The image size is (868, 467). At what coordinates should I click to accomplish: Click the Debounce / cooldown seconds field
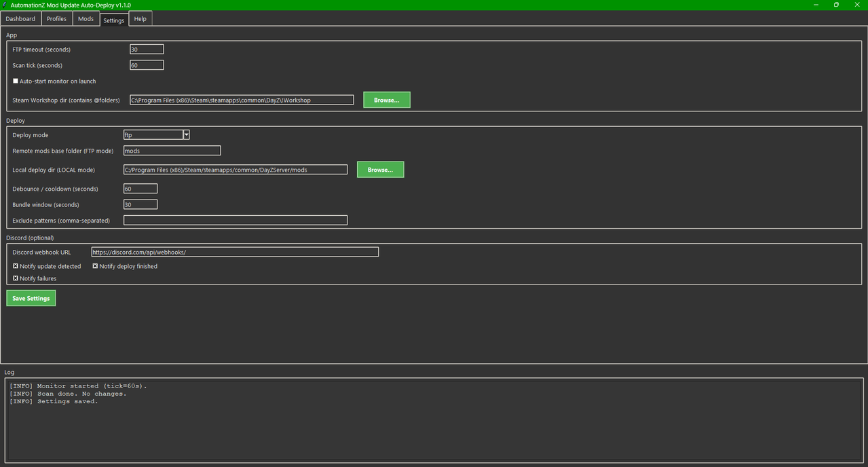pyautogui.click(x=140, y=189)
